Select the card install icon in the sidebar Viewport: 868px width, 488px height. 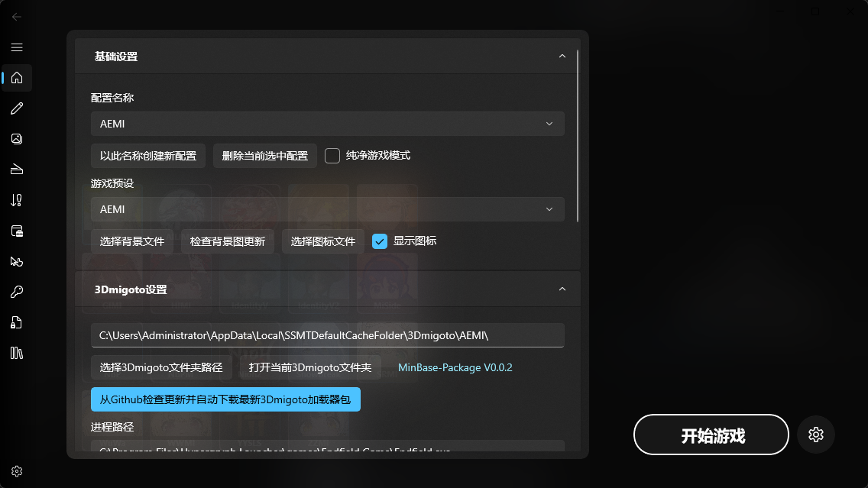point(16,230)
